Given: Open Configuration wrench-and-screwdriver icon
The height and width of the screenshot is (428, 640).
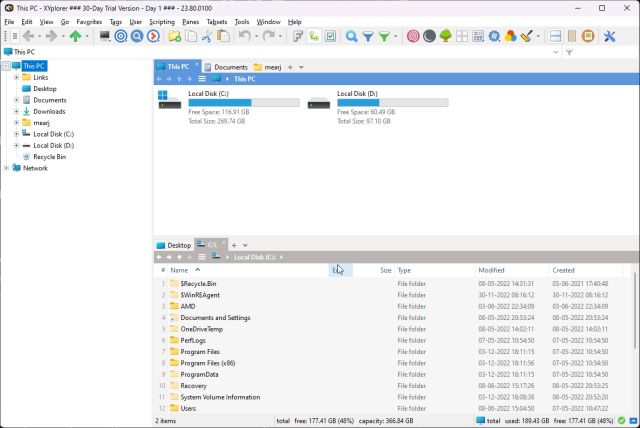Looking at the screenshot, I should (609, 36).
